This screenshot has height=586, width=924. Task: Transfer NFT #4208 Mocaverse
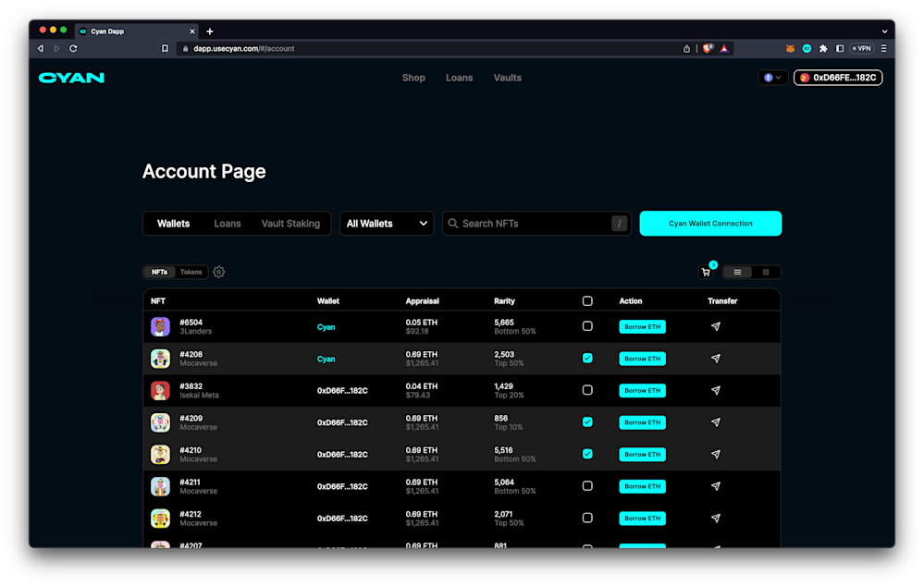pyautogui.click(x=715, y=359)
